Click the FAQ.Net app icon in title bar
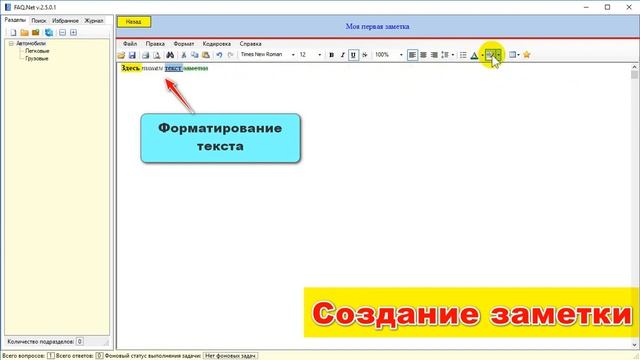Image resolution: width=640 pixels, height=360 pixels. click(x=8, y=7)
